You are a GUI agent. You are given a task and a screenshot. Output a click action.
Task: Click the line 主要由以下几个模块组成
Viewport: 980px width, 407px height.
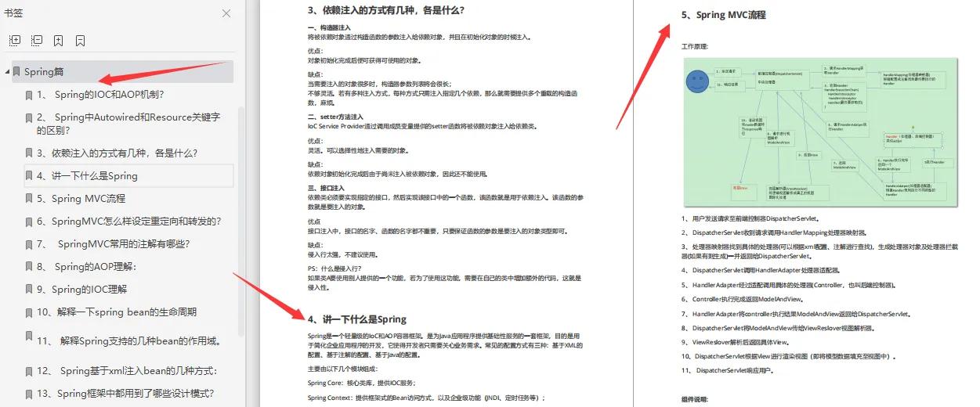point(342,369)
